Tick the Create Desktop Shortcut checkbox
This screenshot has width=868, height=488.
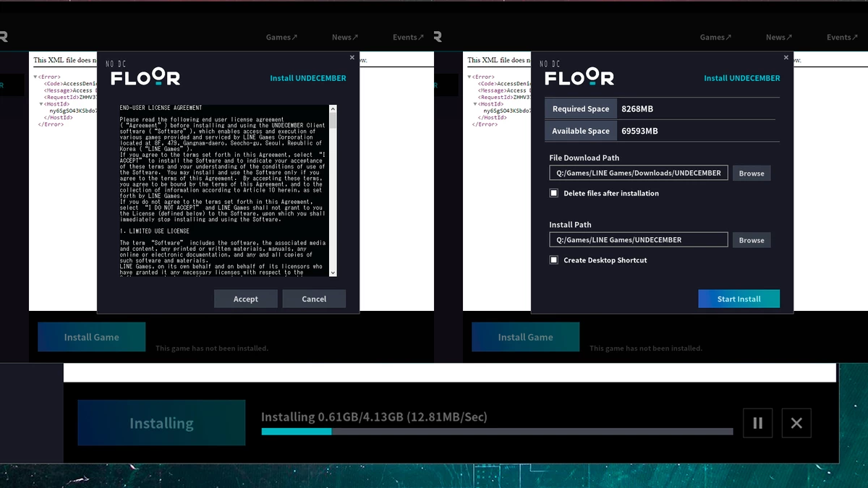(x=554, y=260)
